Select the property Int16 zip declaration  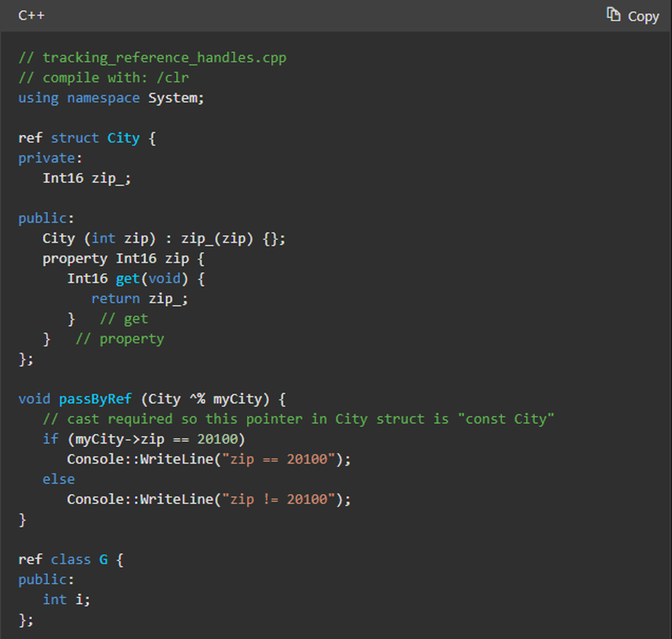click(x=121, y=258)
